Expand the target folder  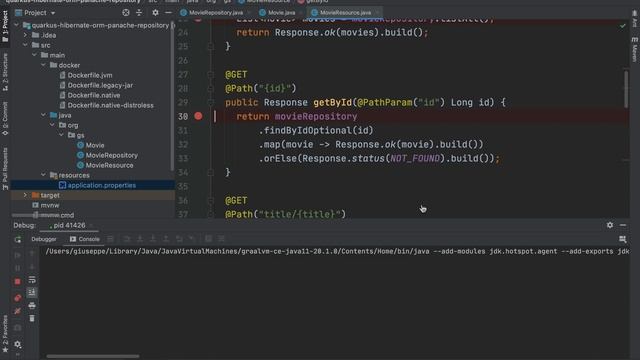pos(25,195)
